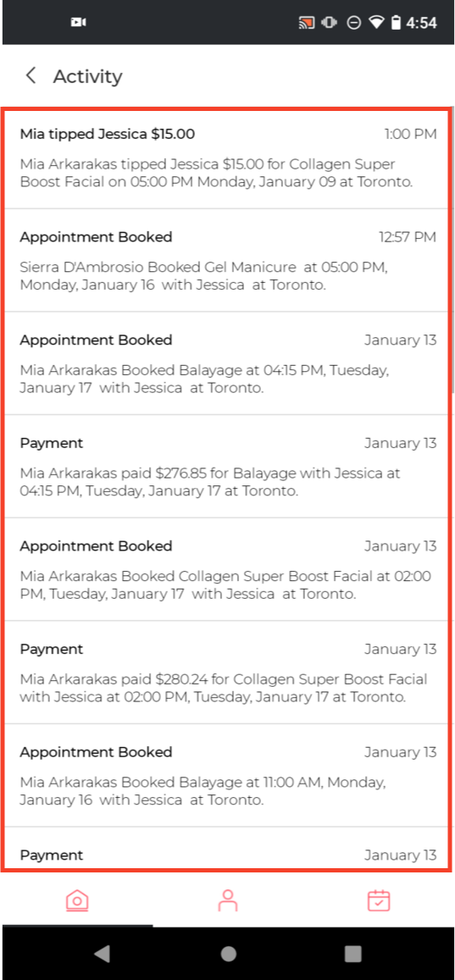Select the $276.85 Balayage payment entry
The height and width of the screenshot is (980, 455).
[227, 466]
